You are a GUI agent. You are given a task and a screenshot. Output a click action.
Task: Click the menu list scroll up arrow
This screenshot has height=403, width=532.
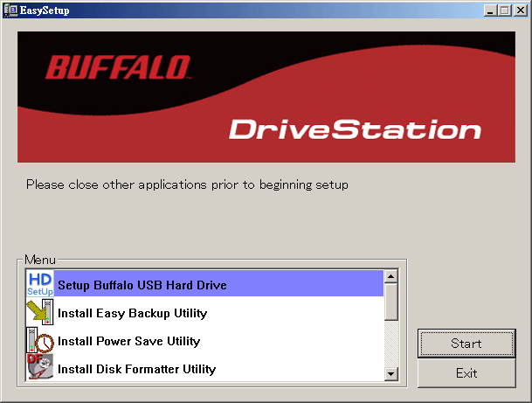tap(391, 277)
